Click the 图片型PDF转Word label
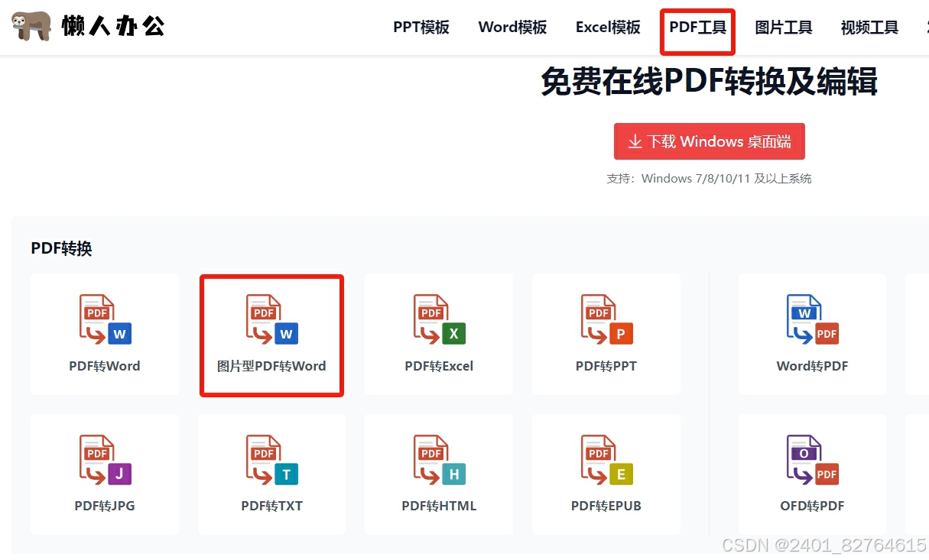 (x=271, y=366)
